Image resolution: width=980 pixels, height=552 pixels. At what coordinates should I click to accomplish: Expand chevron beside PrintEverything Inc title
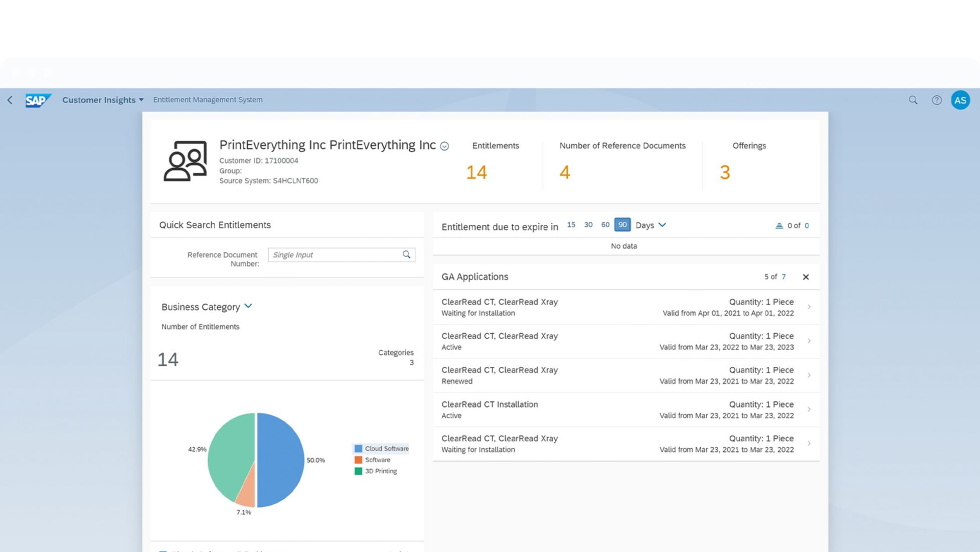tap(444, 146)
